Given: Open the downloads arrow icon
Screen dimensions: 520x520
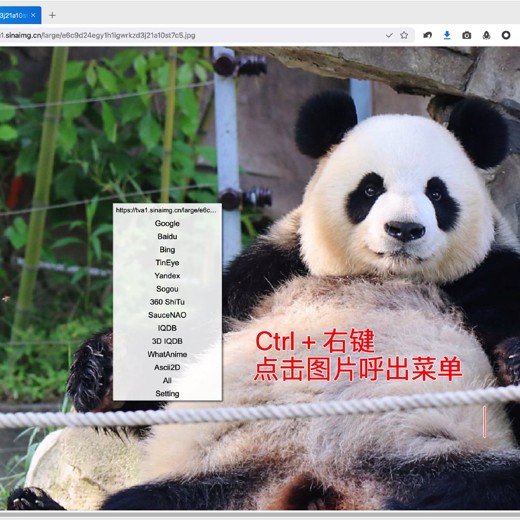Looking at the screenshot, I should click(x=447, y=35).
